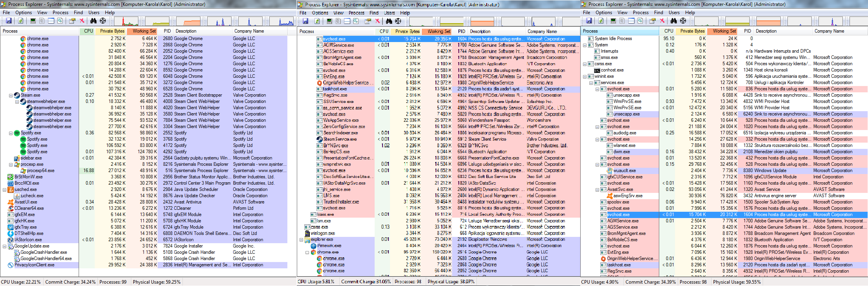The image size is (868, 286).
Task: Click crosshair Find Window's Process icon, right window
Action: (x=683, y=21)
